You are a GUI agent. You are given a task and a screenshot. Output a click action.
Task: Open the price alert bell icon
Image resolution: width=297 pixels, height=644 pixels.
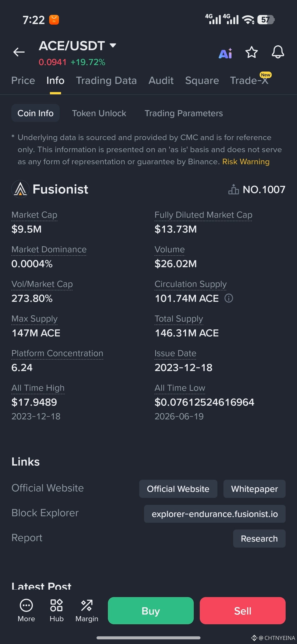pos(278,52)
